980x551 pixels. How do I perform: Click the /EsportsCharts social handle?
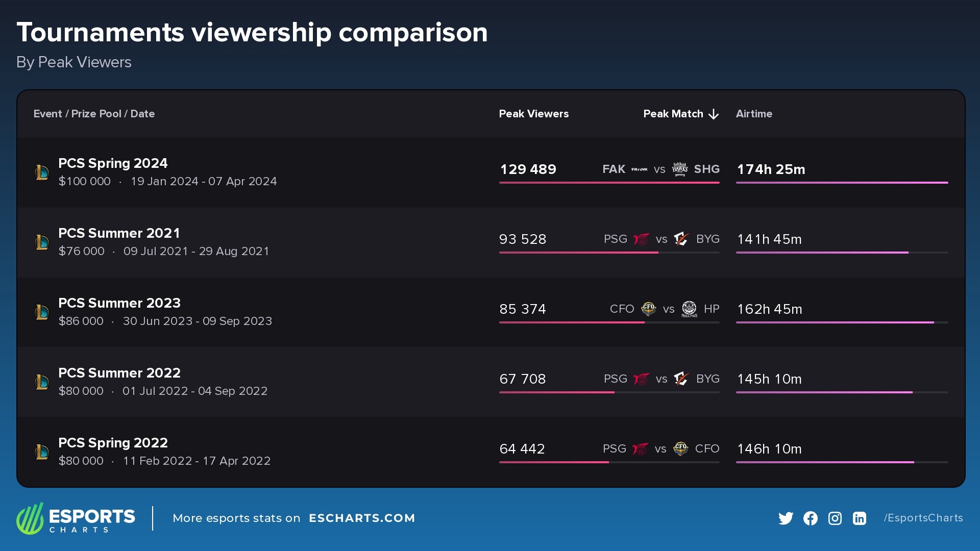923,518
